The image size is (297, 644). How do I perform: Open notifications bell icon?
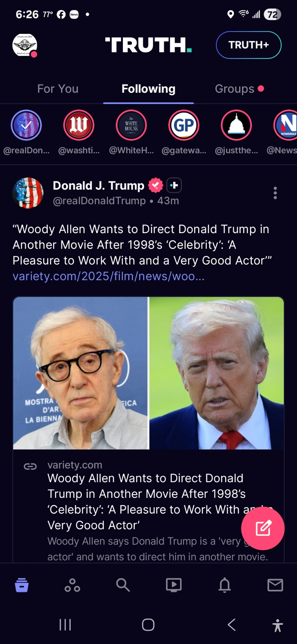pyautogui.click(x=225, y=585)
